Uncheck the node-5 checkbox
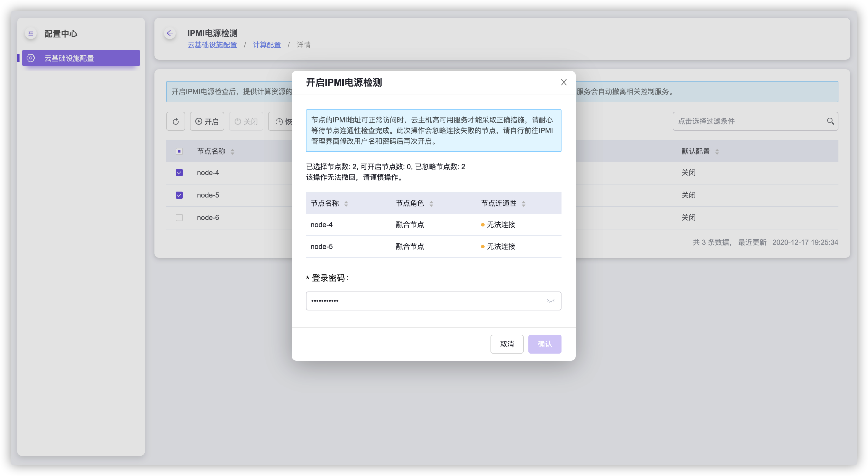Image resolution: width=868 pixels, height=476 pixels. click(179, 195)
